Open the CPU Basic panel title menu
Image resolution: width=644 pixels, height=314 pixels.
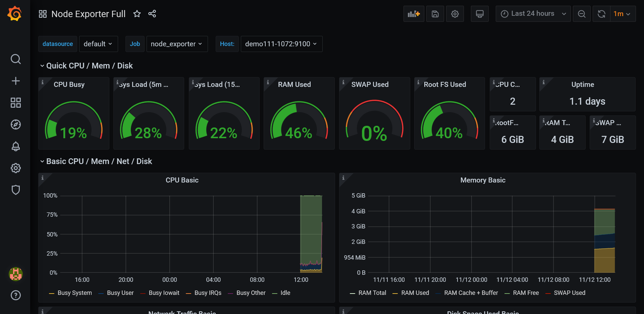(182, 180)
